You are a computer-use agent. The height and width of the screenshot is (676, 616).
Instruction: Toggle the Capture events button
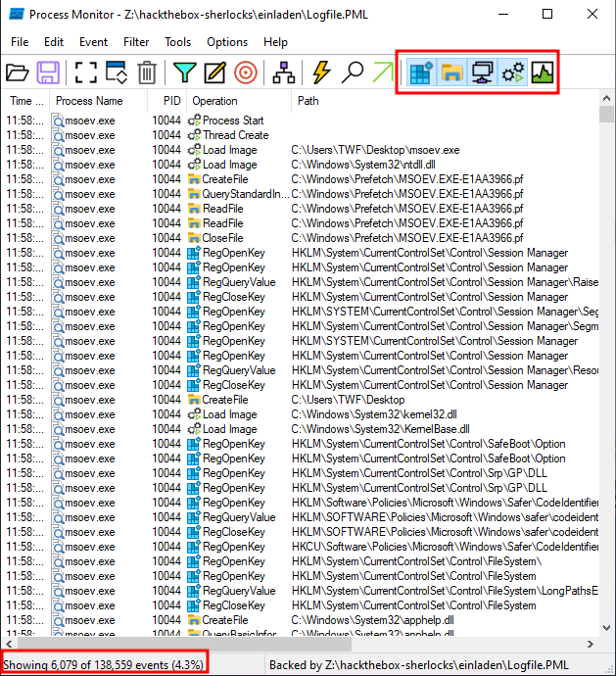85,72
